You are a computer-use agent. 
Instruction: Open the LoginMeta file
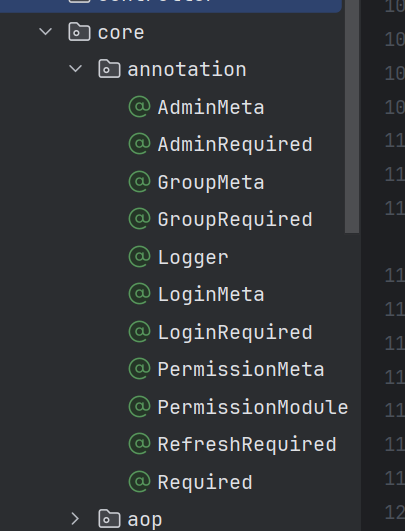click(211, 294)
